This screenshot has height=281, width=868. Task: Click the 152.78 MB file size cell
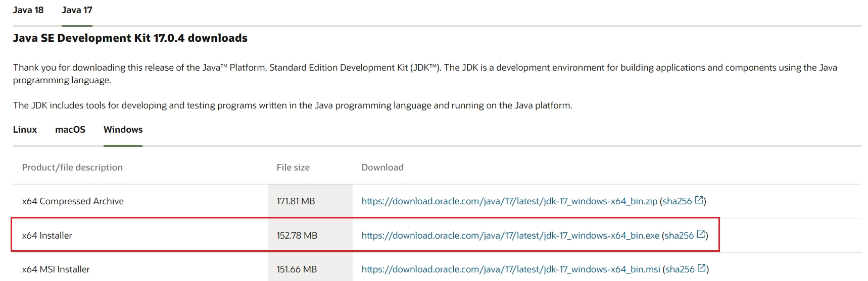click(x=297, y=236)
